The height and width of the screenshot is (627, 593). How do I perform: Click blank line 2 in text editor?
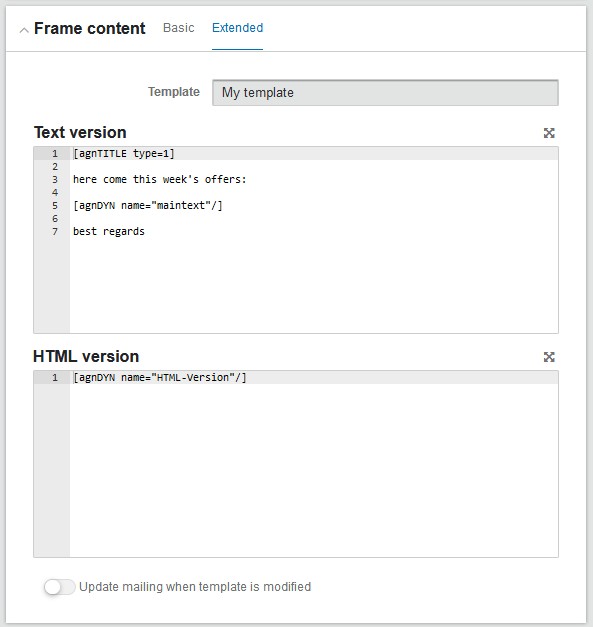click(314, 167)
